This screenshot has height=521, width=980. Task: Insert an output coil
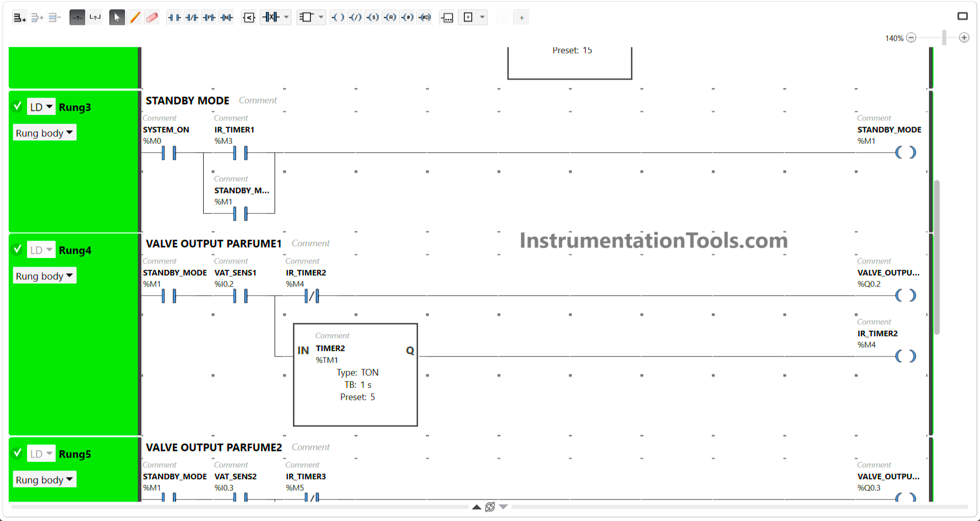tap(338, 18)
